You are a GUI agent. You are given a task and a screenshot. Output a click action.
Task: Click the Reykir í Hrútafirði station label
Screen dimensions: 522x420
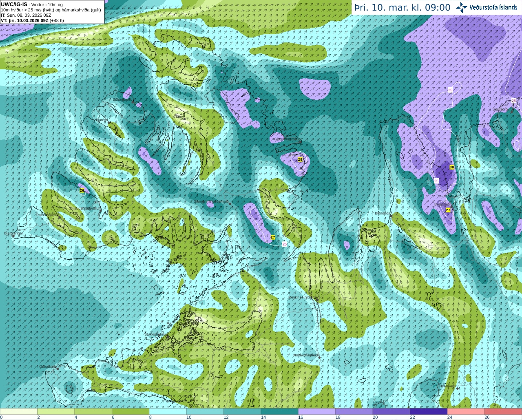(x=302, y=297)
